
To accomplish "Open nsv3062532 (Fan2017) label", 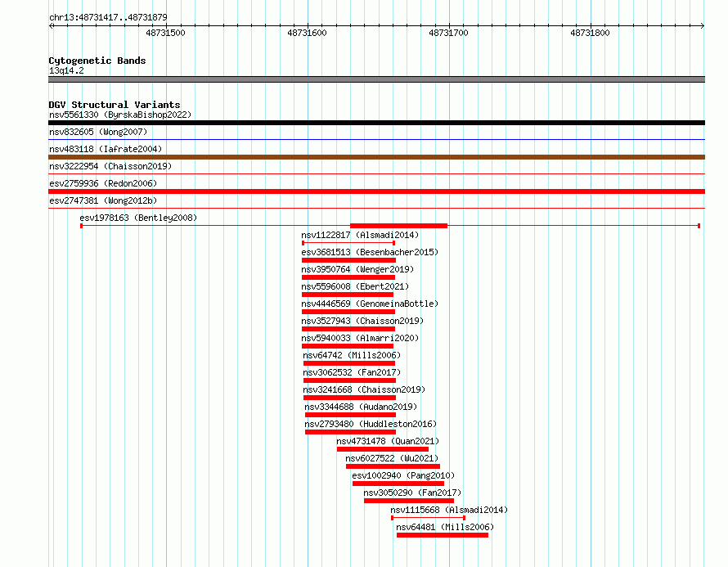I will pos(352,372).
